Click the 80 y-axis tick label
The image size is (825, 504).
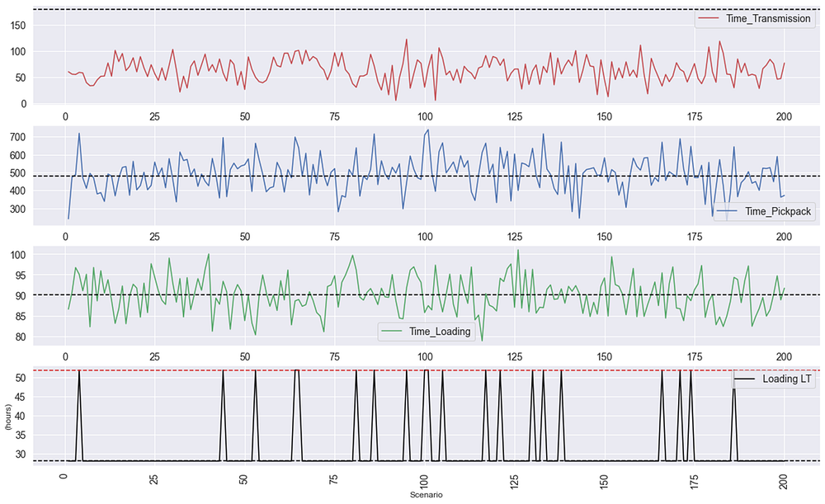tap(21, 337)
